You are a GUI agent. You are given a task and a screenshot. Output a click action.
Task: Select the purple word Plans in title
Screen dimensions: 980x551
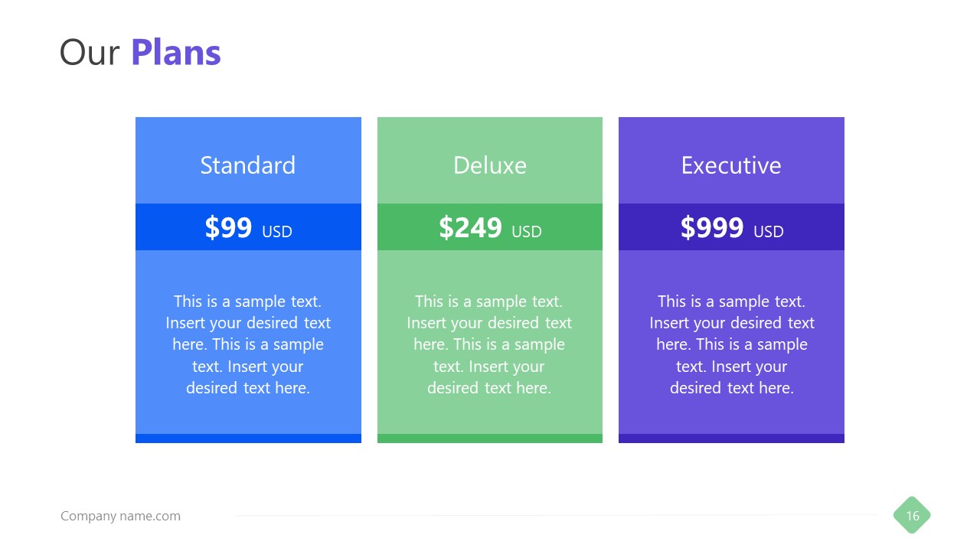175,52
